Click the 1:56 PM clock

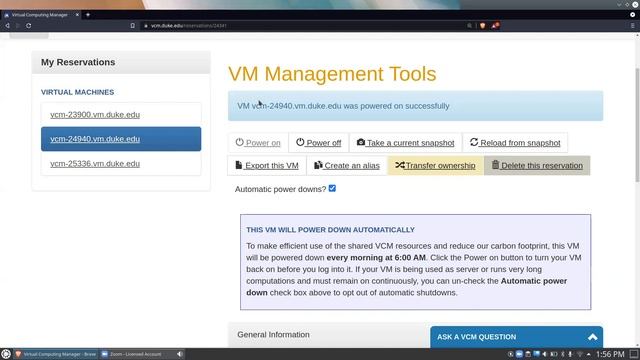[x=610, y=354]
